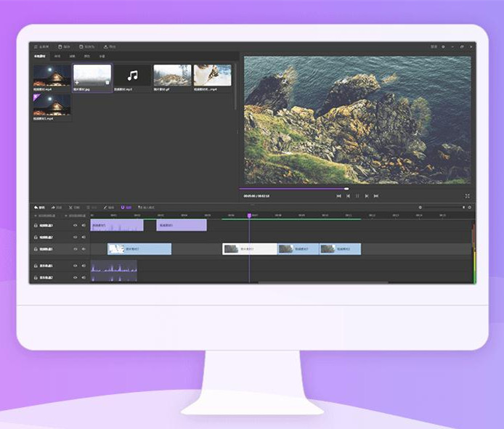Image resolution: width=504 pixels, height=429 pixels.
Task: Select the night-house thumbnail with purple corner badge
Action: (52, 107)
